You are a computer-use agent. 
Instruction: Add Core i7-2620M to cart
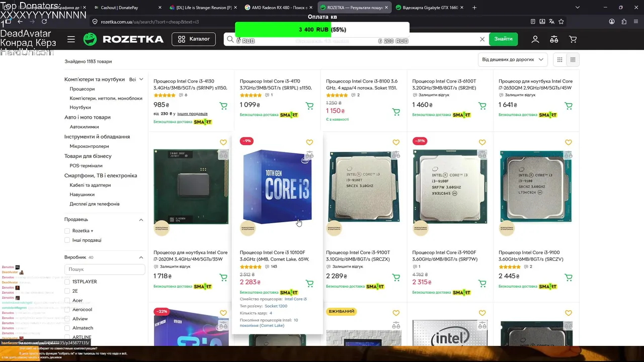(x=223, y=277)
